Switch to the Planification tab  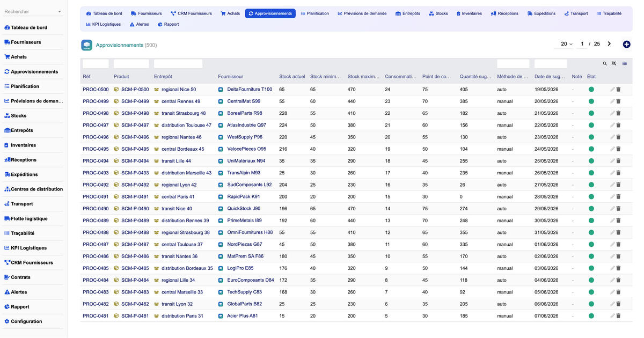(315, 13)
